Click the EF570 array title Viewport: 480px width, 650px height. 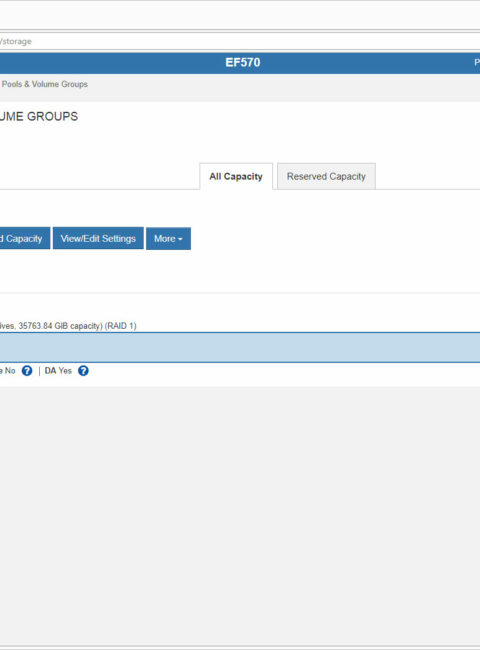coord(242,63)
